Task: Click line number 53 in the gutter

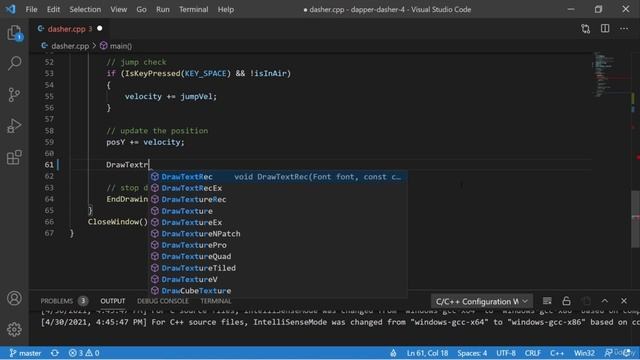Action: (x=49, y=73)
